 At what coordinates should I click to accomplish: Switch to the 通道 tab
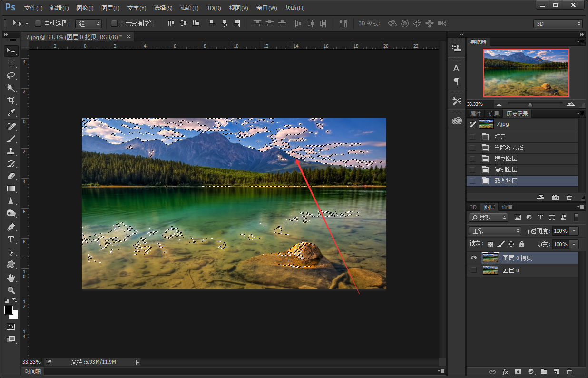click(507, 207)
